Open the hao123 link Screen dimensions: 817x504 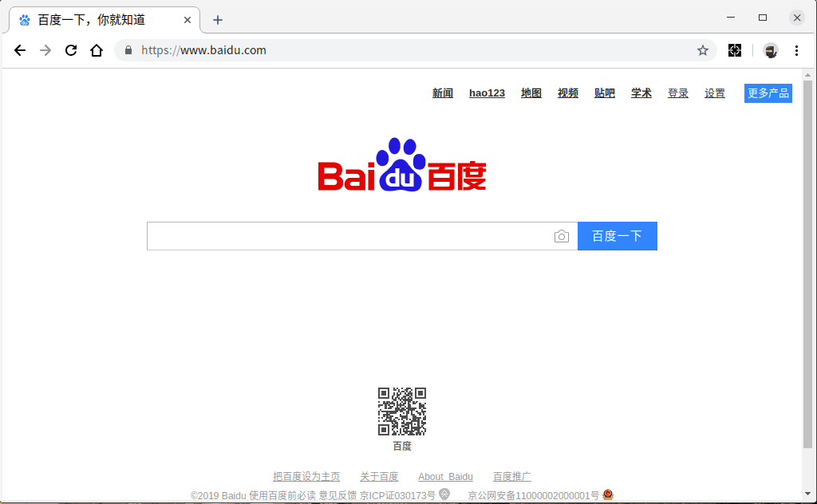(x=487, y=93)
